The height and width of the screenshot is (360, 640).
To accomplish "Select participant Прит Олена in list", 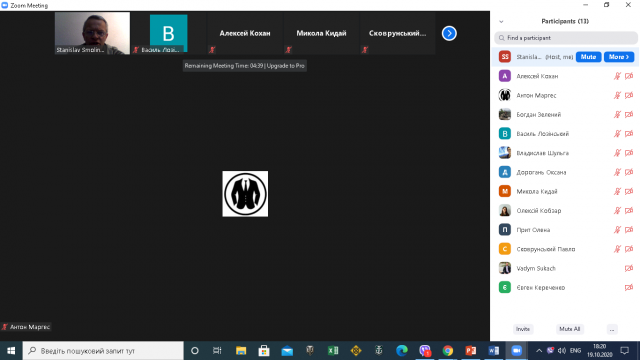I will 565,229.
